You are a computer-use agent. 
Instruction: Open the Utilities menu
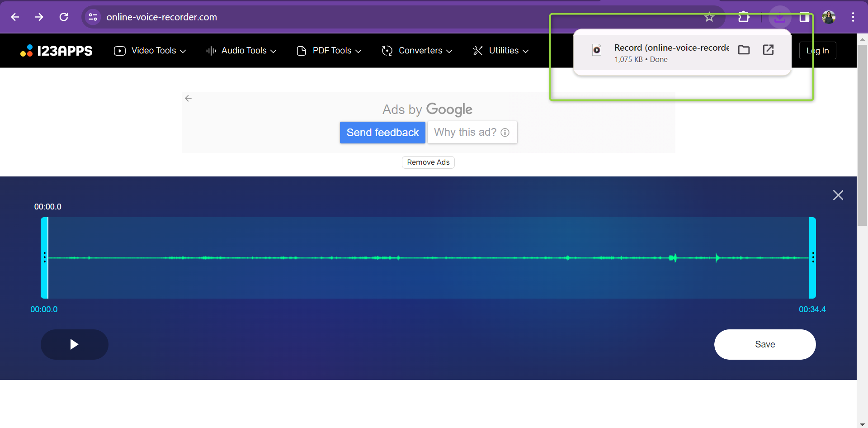point(501,51)
